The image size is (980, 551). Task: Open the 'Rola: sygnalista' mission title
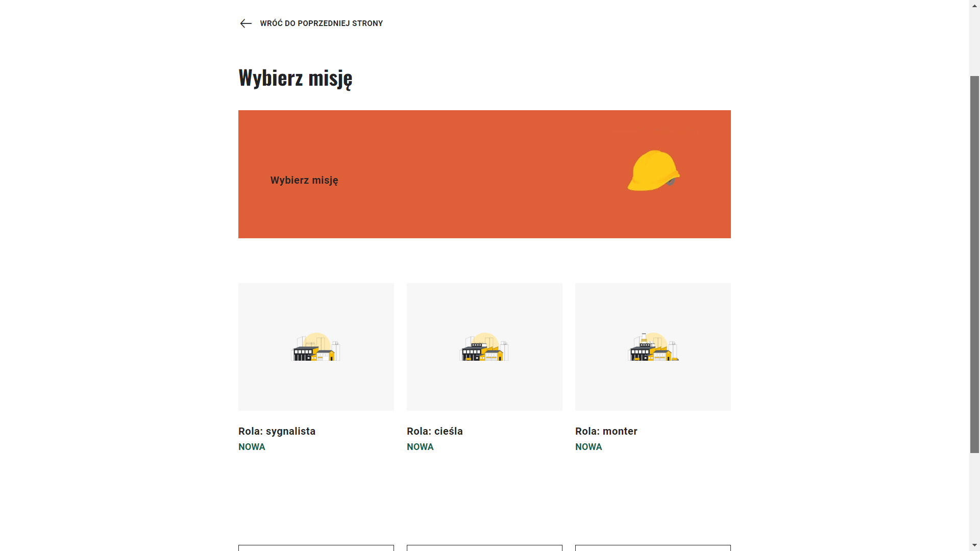(x=277, y=431)
